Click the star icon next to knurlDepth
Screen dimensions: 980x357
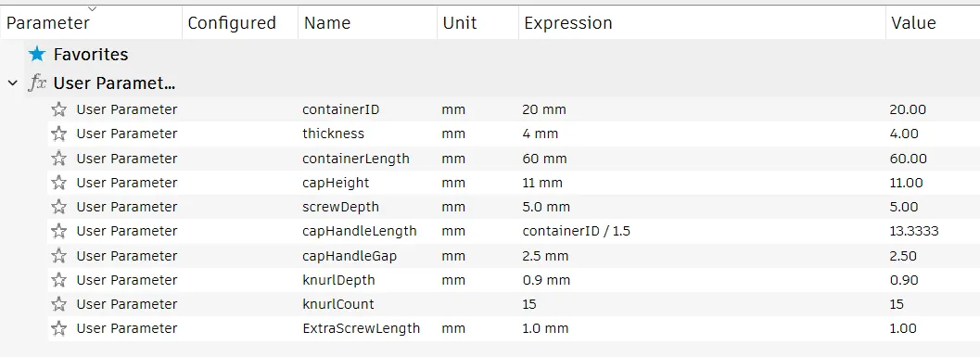(x=58, y=280)
